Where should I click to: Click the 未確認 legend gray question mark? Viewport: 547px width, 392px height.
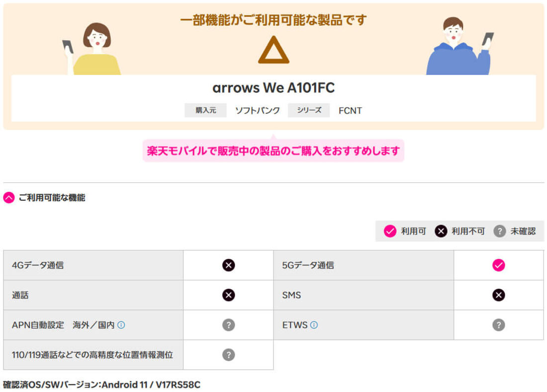[x=500, y=231]
